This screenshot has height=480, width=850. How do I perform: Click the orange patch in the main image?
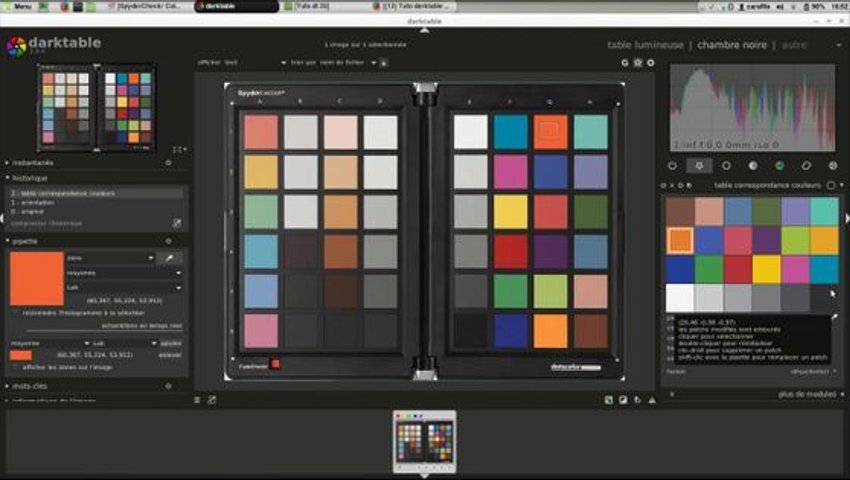pyautogui.click(x=550, y=132)
